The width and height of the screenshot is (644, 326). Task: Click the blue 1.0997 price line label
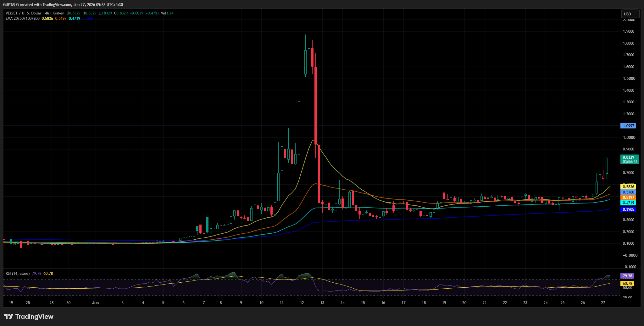[x=628, y=126]
